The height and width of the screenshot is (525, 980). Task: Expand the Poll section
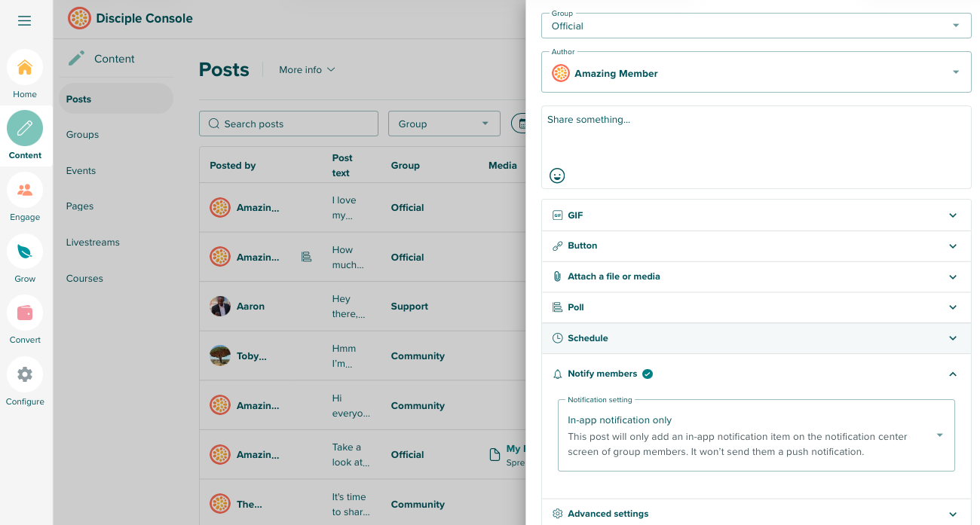[x=755, y=307]
